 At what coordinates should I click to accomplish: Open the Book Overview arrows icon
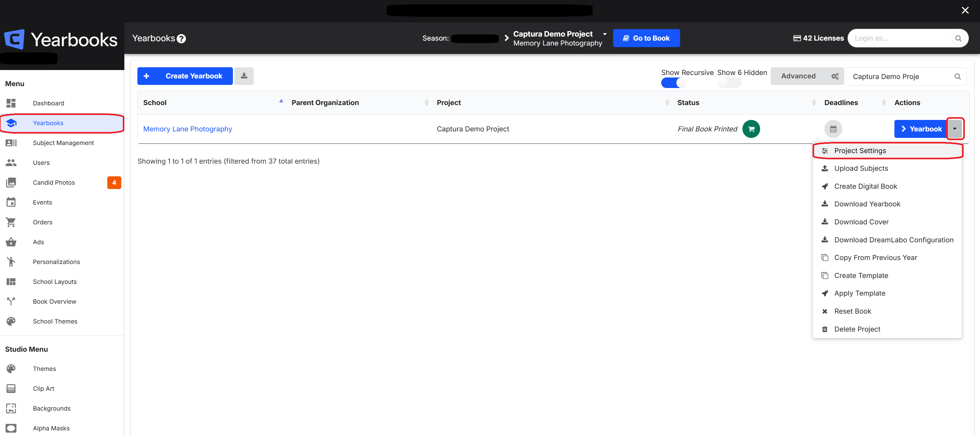11,301
